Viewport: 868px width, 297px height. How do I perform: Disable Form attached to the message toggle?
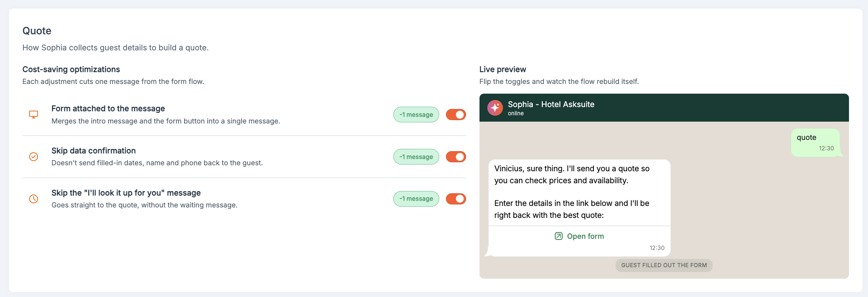(x=456, y=115)
